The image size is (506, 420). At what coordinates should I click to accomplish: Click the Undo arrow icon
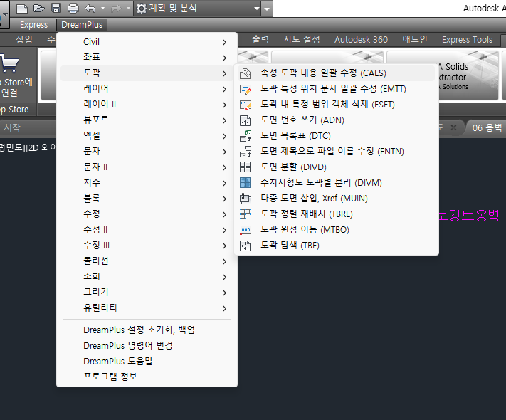click(x=90, y=9)
